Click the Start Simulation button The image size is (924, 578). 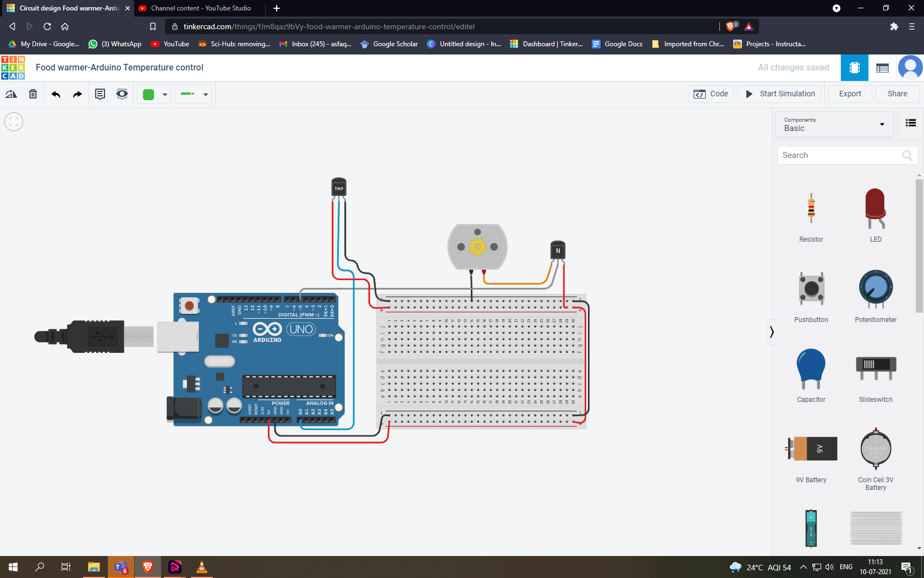[x=779, y=94]
